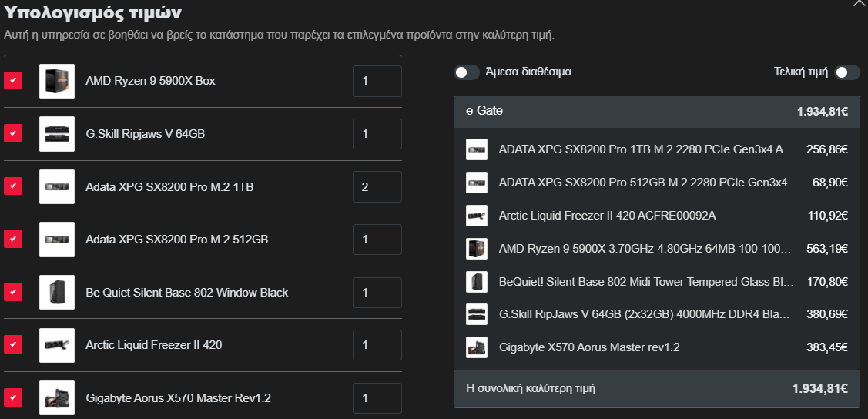The height and width of the screenshot is (419, 868).
Task: Open the Arctic Liquid Freezer II 420 list image
Action: (x=57, y=345)
